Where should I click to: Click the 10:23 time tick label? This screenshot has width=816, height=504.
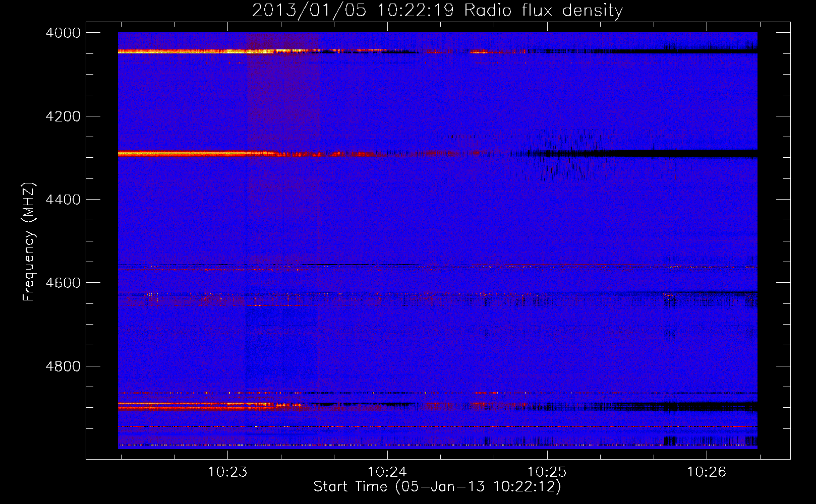228,472
